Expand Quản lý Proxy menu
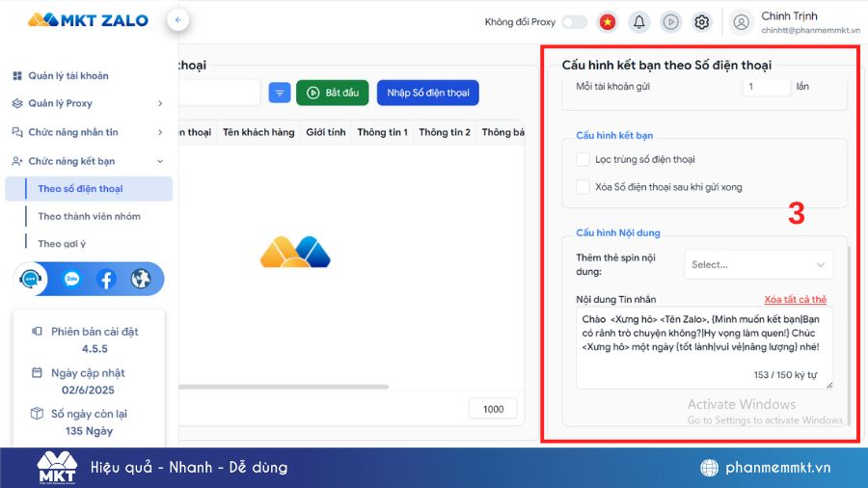Screen dimensions: 868x488 [89, 103]
